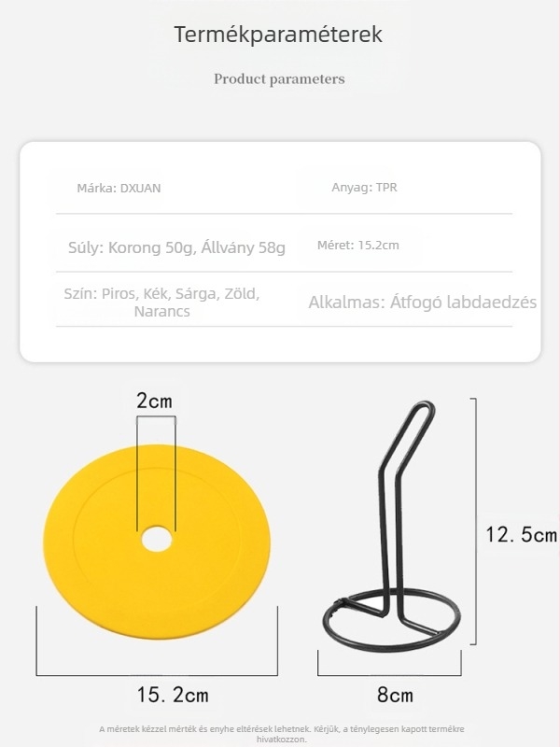Click the top loop of the wire stand
560x747 pixels.
(420, 409)
